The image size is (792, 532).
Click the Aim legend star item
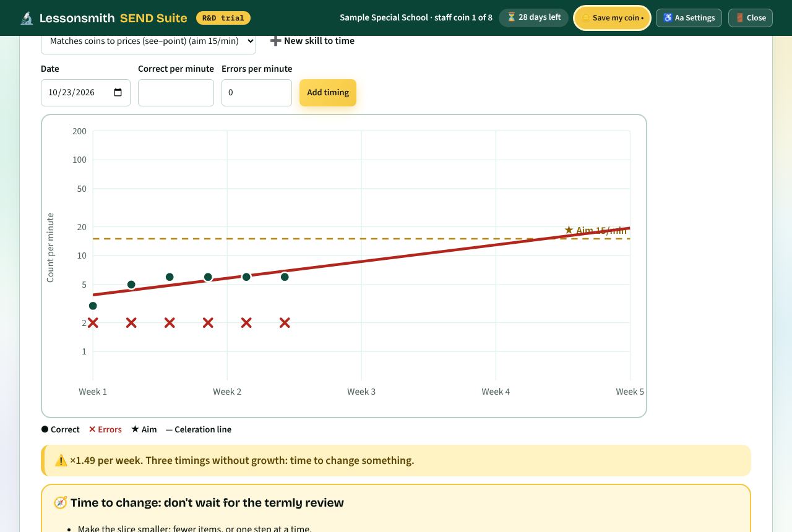[x=144, y=429]
